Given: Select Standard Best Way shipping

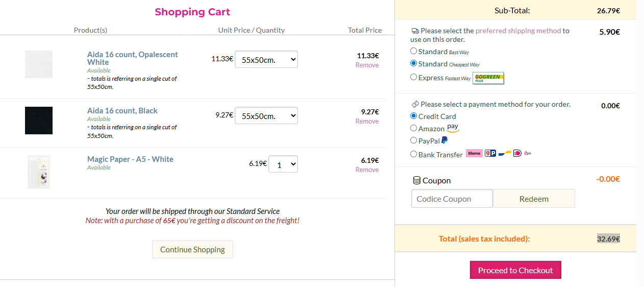Looking at the screenshot, I should click(x=413, y=51).
